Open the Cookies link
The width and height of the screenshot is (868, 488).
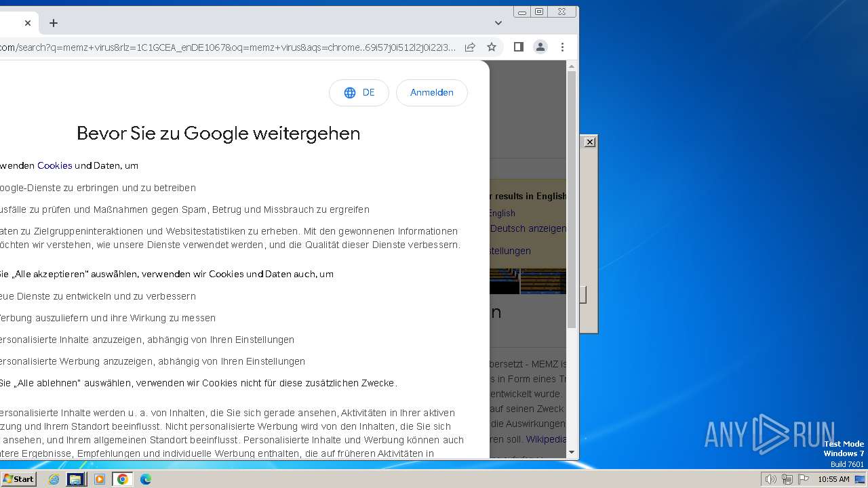(x=55, y=165)
